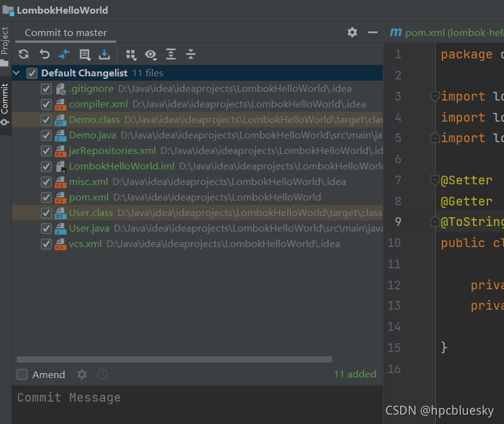Click the '11 added' status text
Viewport: 504px width, 424px height.
click(355, 374)
